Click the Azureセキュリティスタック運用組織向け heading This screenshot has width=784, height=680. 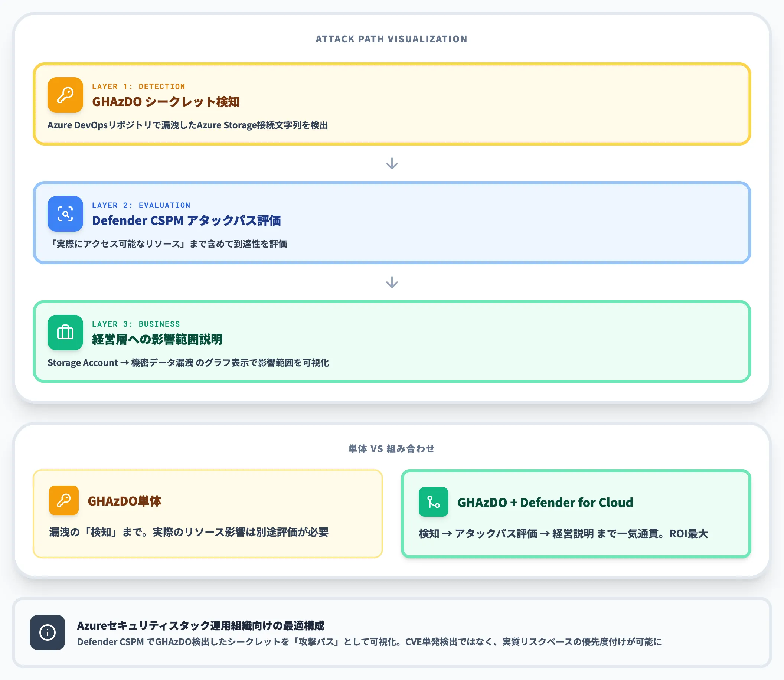point(201,625)
